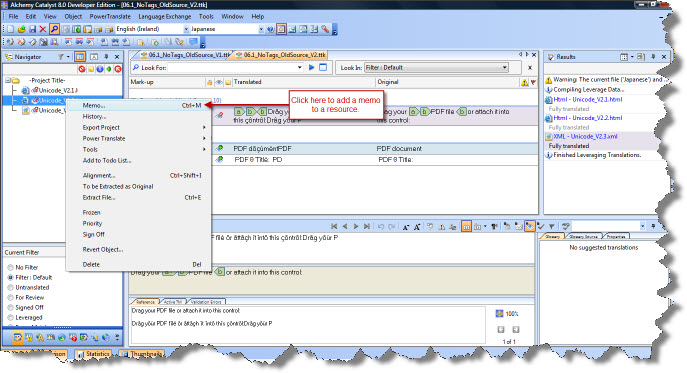Click the blue info circle Navigator icon
Image resolution: width=687 pixels, height=373 pixels.
tap(100, 69)
